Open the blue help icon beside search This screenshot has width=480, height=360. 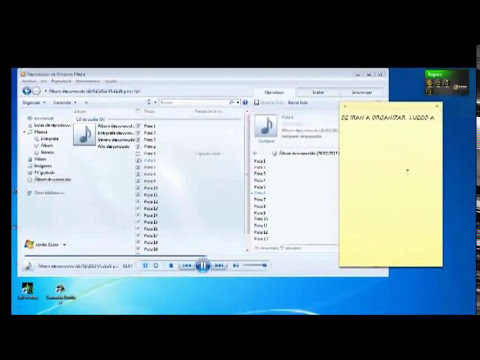[245, 102]
